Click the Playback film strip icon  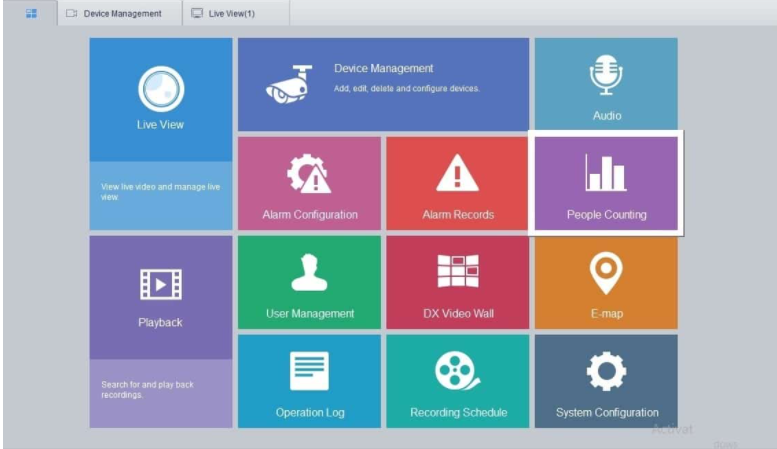(x=160, y=285)
